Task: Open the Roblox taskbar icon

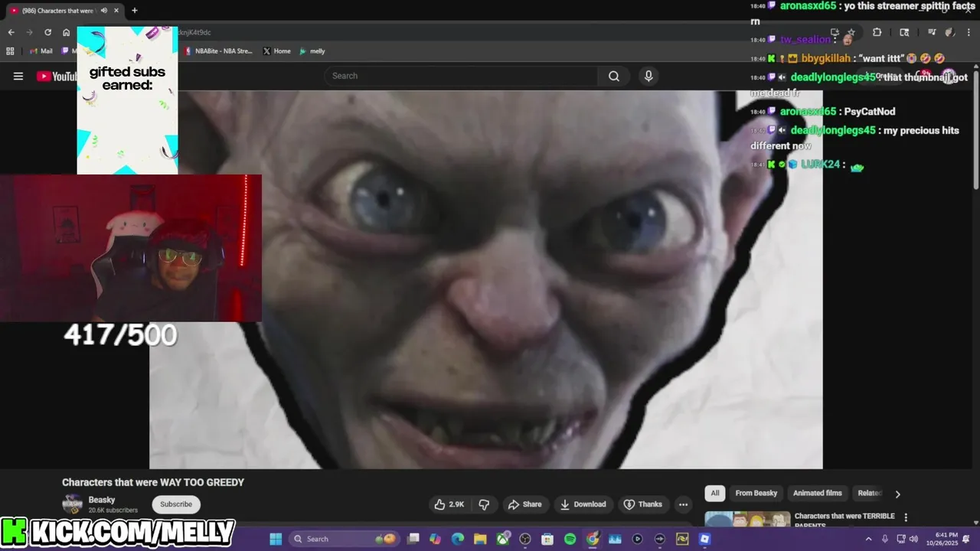Action: point(704,539)
